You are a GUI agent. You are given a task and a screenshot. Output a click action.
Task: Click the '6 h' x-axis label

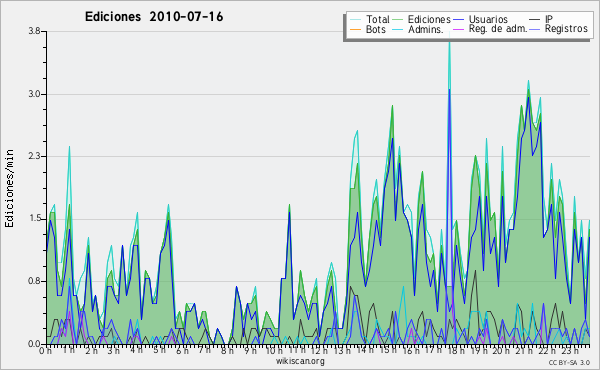pyautogui.click(x=182, y=350)
